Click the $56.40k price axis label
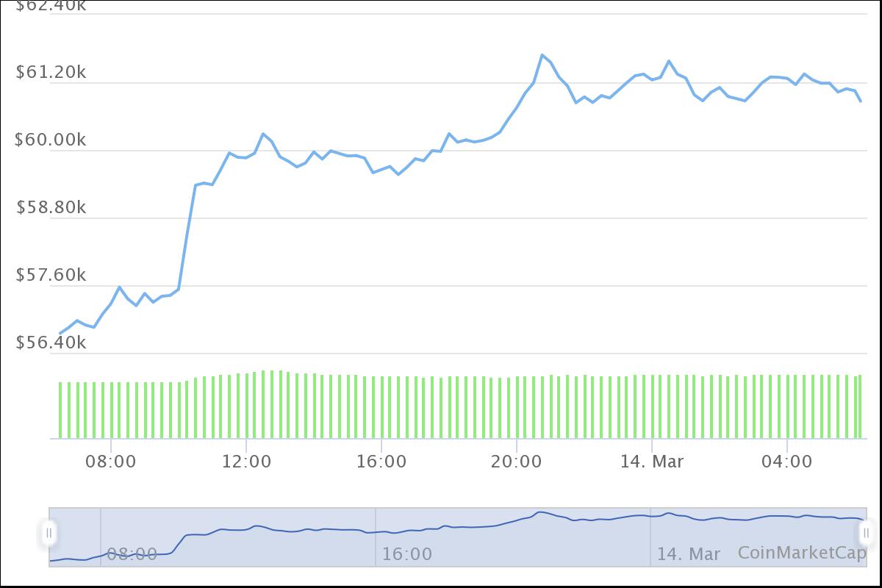 tap(51, 342)
